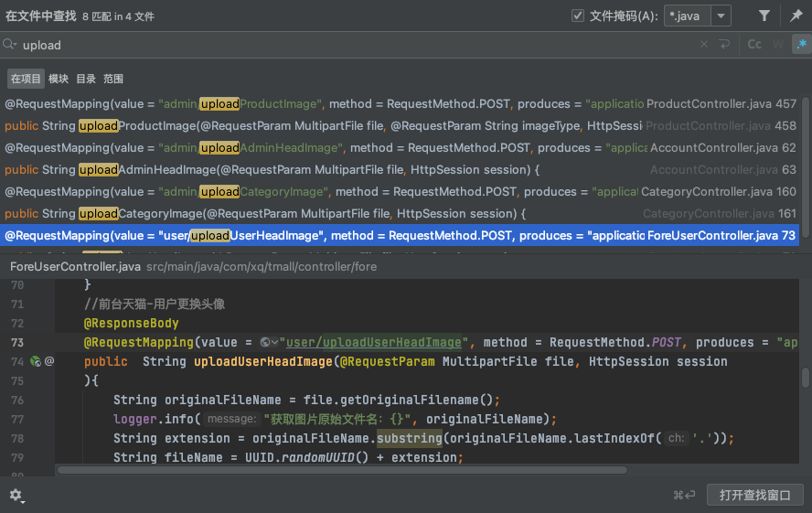Open search history via magnifier icon
Viewport: 812px width, 513px height.
(10, 45)
